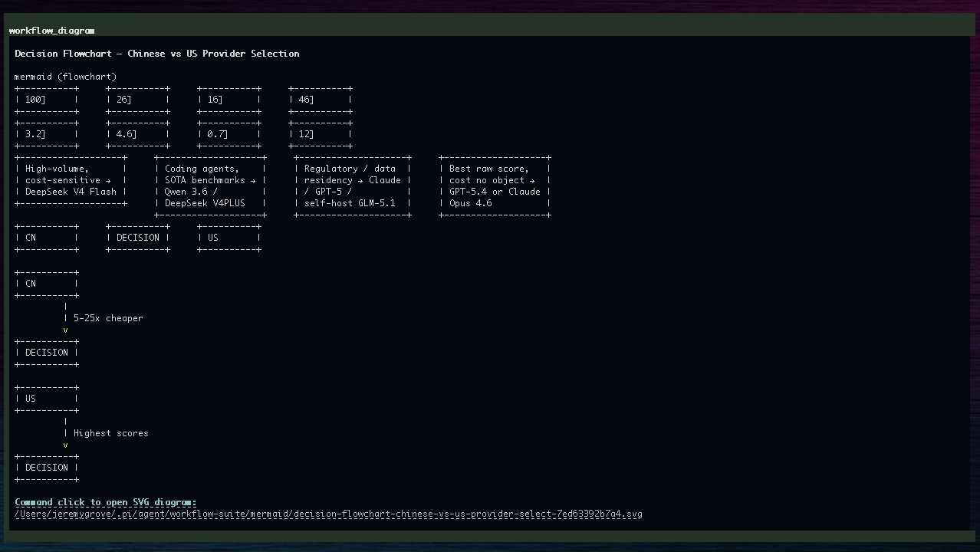The image size is (980, 552).
Task: Click the 'Regulatory / data' line
Action: [x=350, y=169]
